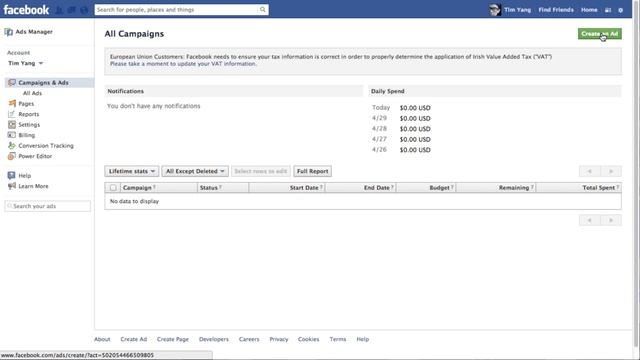Open notifications globe icon in top bar
This screenshot has width=640, height=360.
84,10
